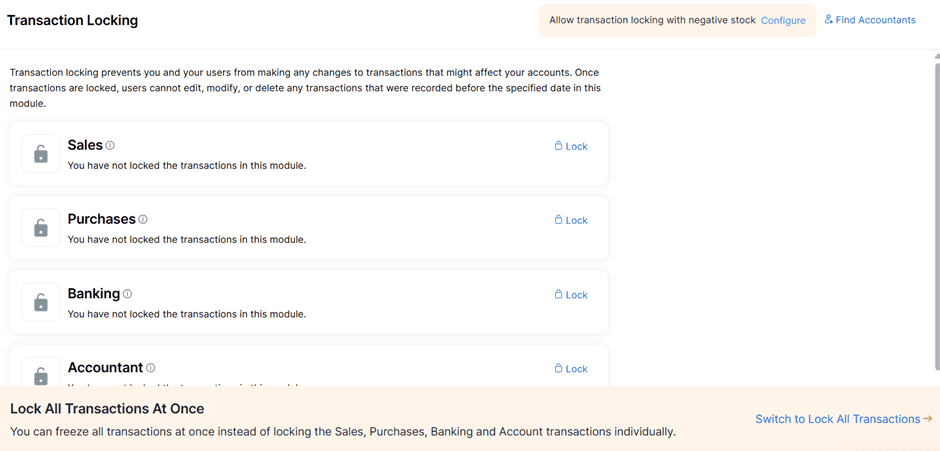Click the Lock All Transactions At Once heading
The image size is (940, 451).
click(107, 409)
